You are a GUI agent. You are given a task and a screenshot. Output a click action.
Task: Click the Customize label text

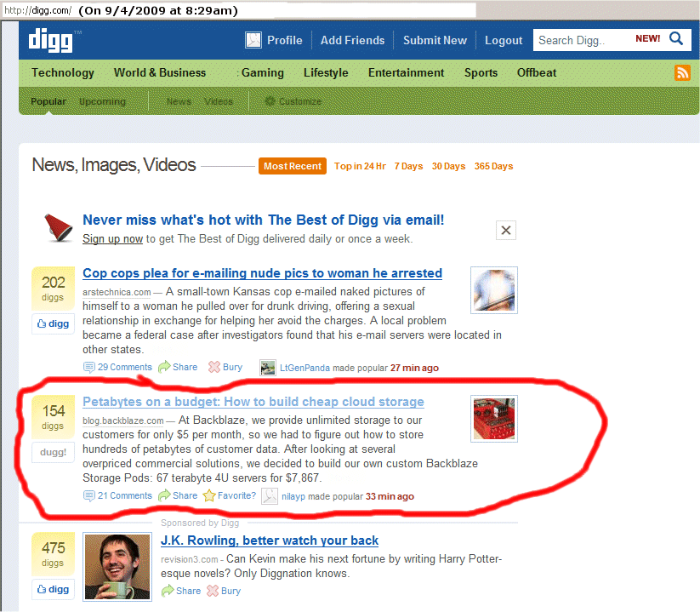click(x=300, y=101)
